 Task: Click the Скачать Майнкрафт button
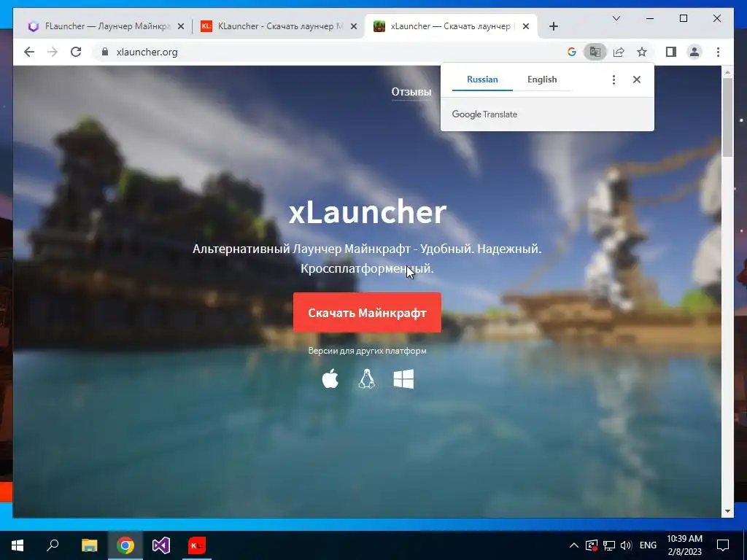367,312
